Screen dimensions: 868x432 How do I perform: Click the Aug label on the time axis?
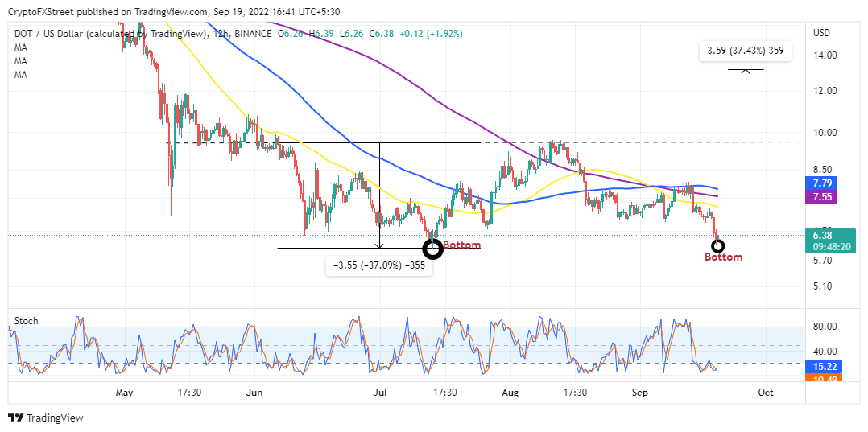(510, 393)
